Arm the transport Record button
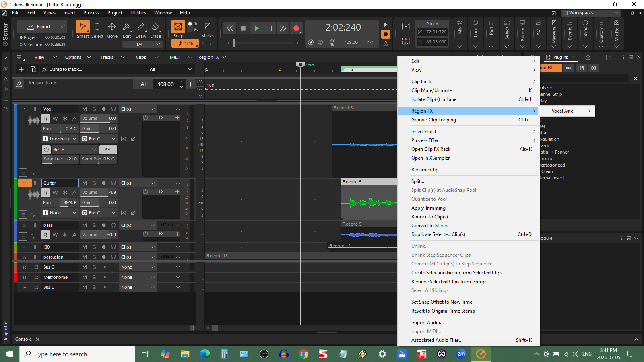644x362 pixels. [296, 28]
